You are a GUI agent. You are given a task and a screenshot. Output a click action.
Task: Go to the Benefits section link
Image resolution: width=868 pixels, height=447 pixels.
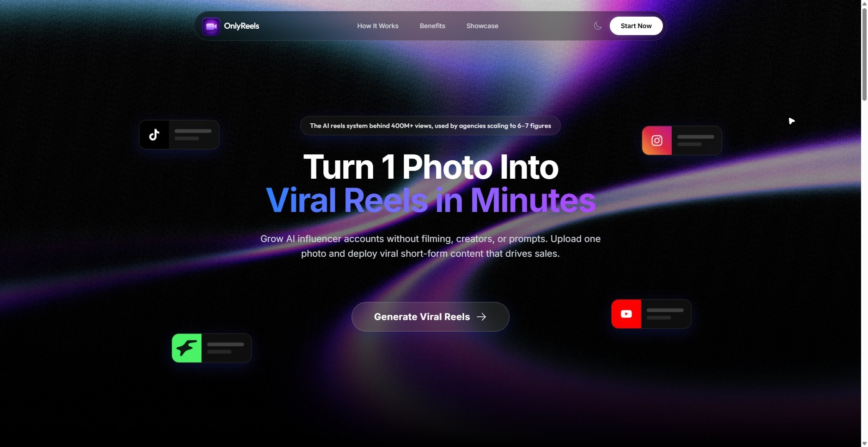432,26
